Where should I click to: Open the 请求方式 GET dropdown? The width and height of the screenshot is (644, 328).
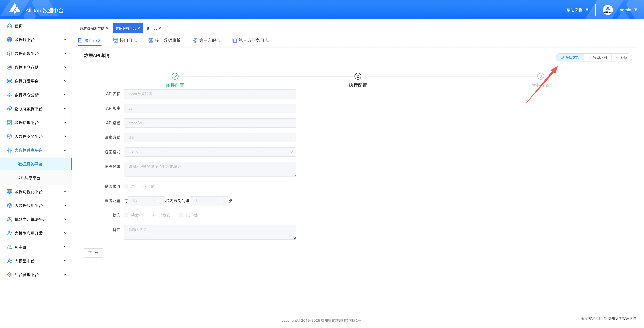click(210, 138)
